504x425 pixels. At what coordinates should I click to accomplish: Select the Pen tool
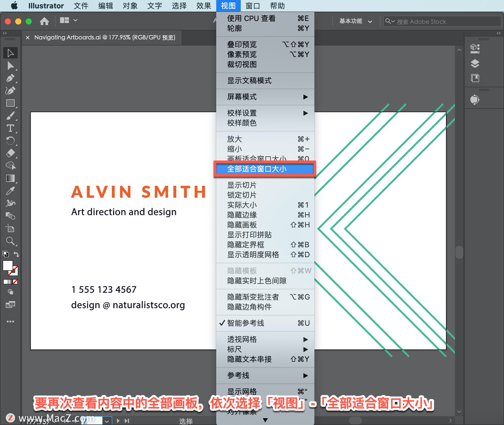click(10, 78)
